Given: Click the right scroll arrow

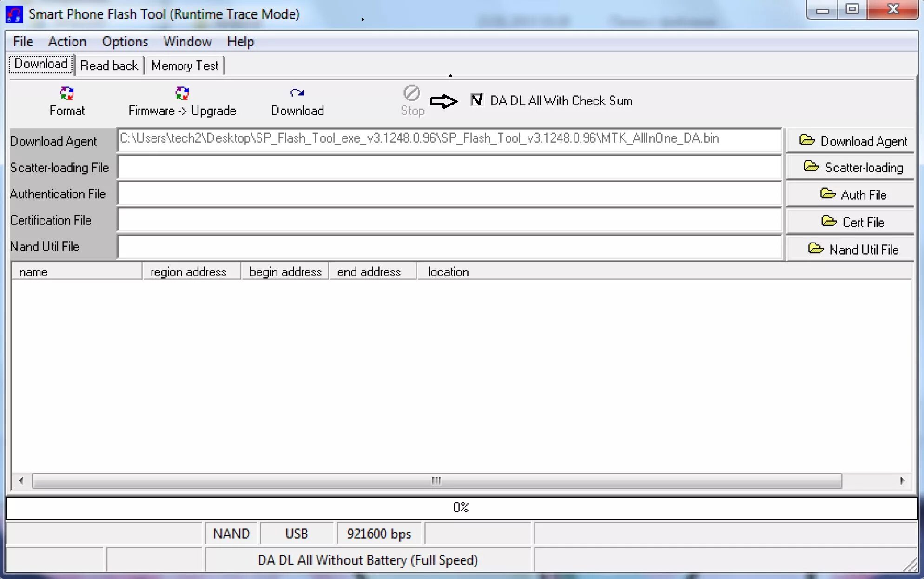Looking at the screenshot, I should 902,480.
